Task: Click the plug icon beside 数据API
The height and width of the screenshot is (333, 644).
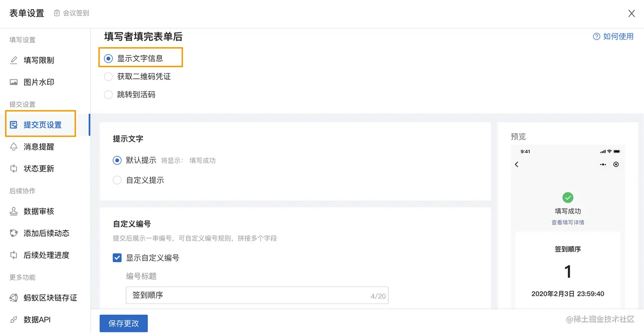Action: point(14,319)
